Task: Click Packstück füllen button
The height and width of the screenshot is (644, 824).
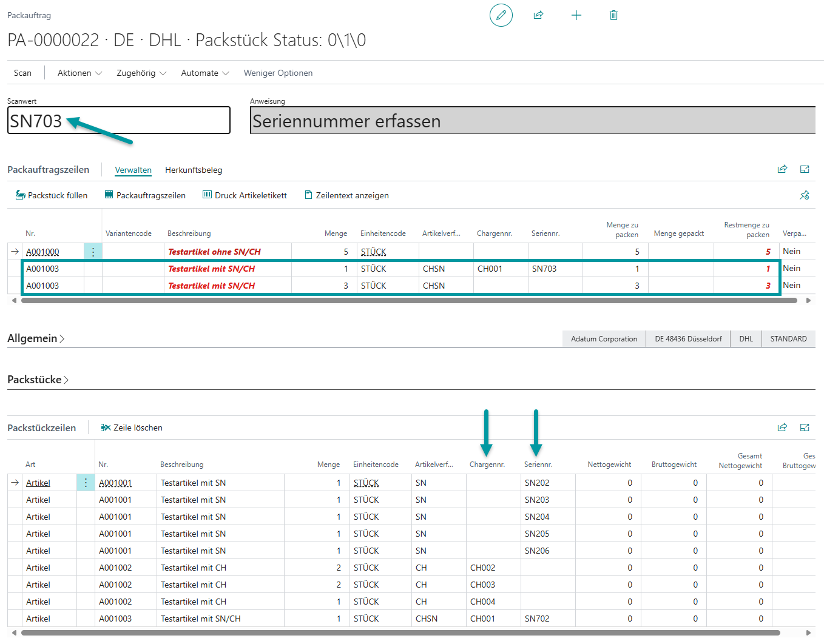Action: pos(52,195)
